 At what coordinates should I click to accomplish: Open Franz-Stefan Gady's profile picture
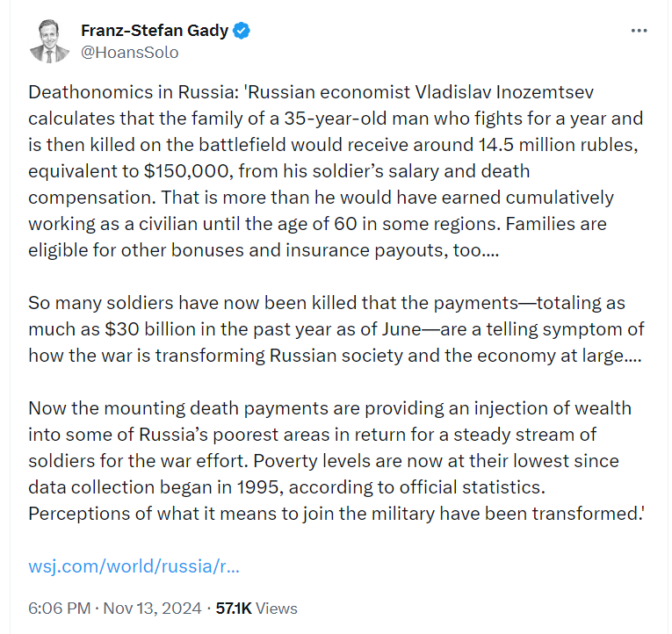coord(49,41)
